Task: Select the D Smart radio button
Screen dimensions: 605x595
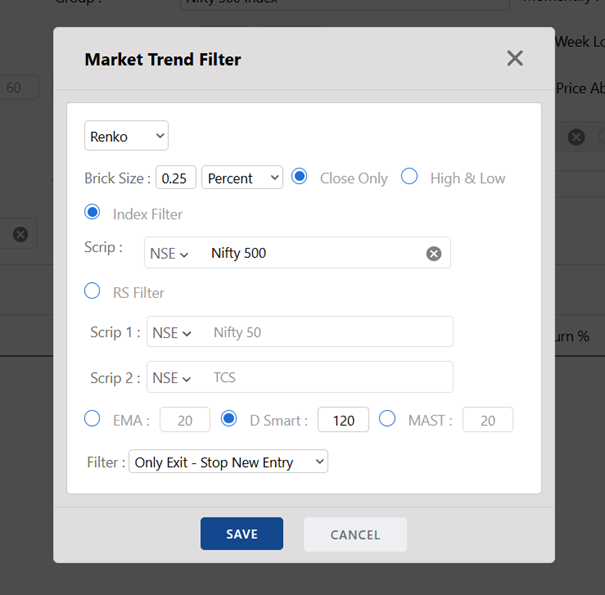Action: coord(229,419)
